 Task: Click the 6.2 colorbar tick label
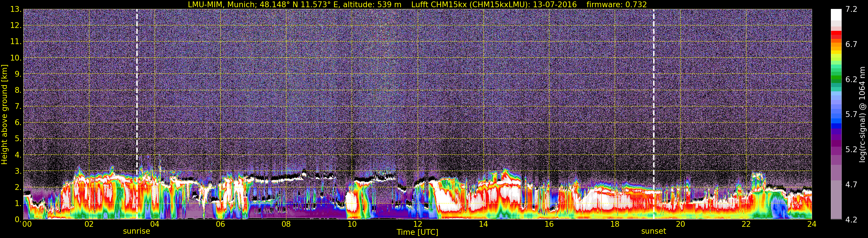pos(851,80)
